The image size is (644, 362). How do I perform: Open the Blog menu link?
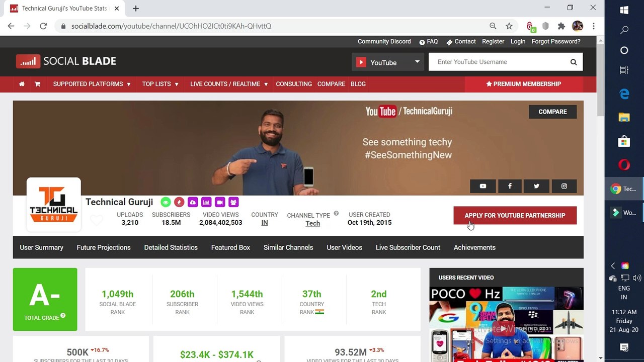(358, 84)
